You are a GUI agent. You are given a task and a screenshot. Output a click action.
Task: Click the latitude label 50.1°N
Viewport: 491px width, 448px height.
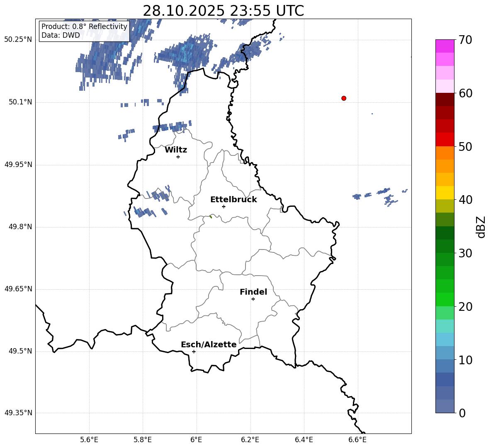pos(21,102)
